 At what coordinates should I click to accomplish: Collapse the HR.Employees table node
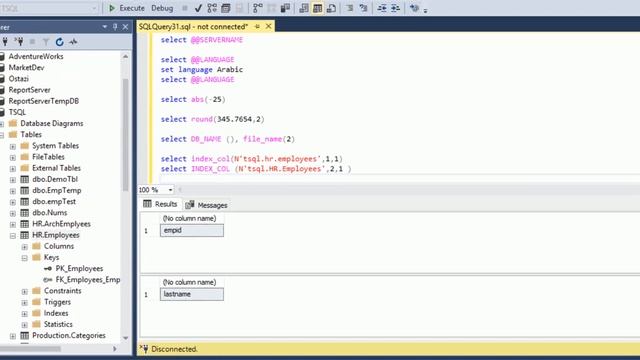(x=13, y=236)
